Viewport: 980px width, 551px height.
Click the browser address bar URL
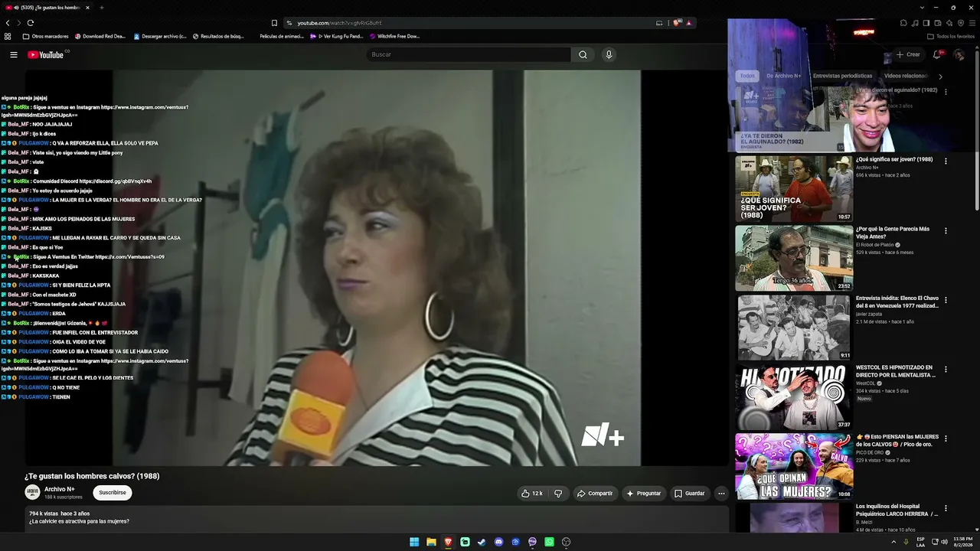click(339, 23)
